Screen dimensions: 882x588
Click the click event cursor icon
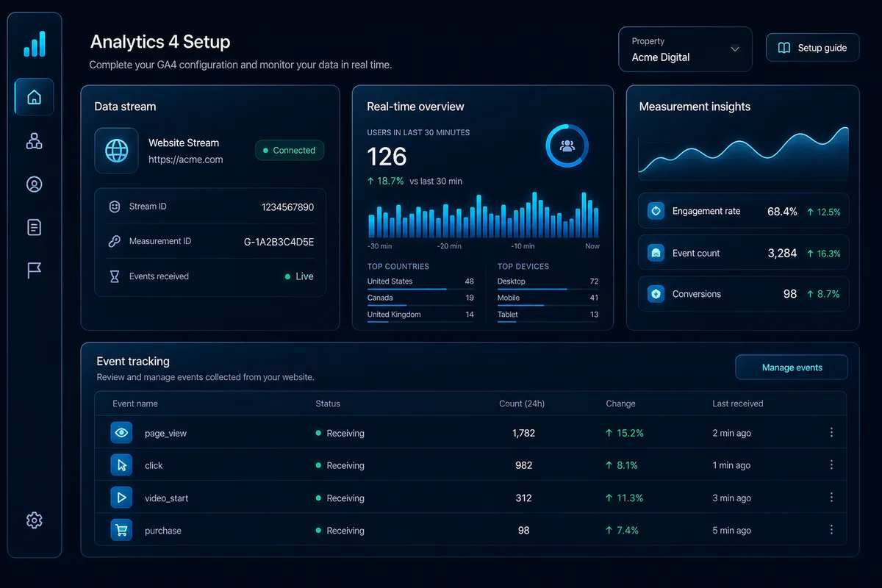pos(122,465)
